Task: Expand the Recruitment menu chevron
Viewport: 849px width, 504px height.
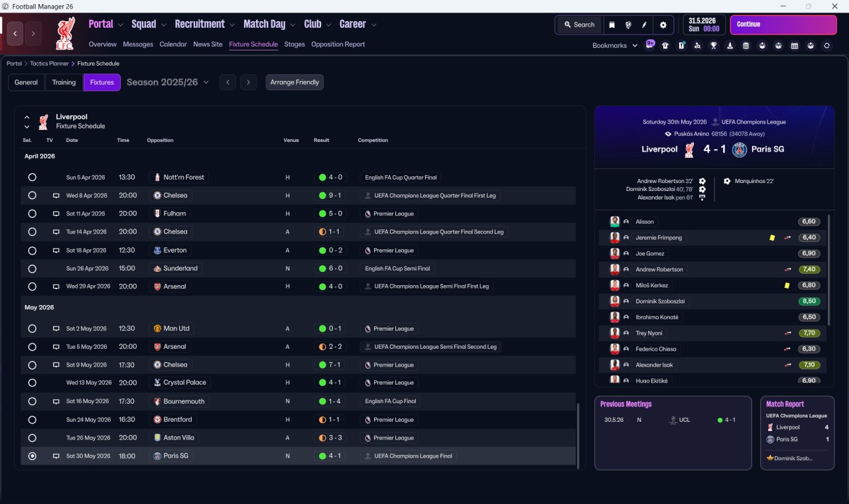Action: click(232, 25)
